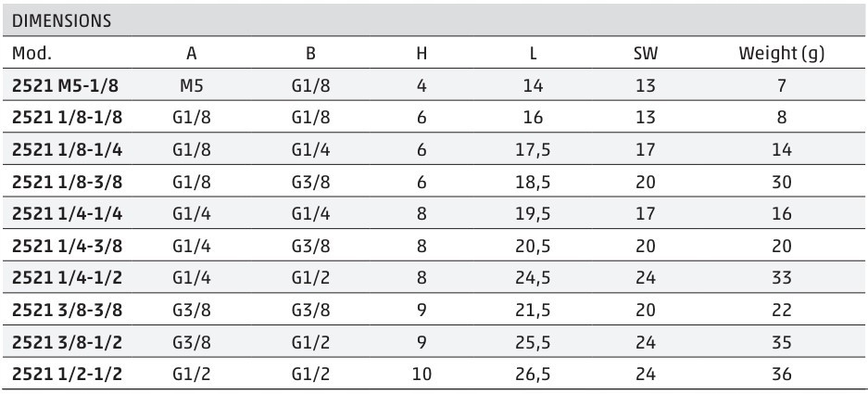This screenshot has width=868, height=394.
Task: Click the B column header
Action: (x=311, y=53)
